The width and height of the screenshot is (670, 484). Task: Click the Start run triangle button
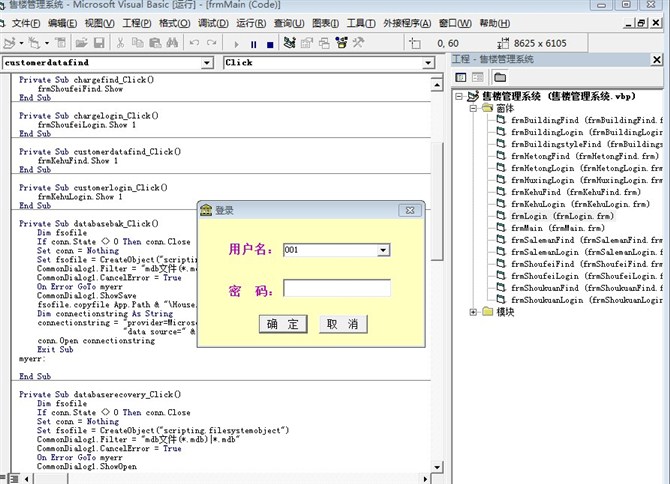(x=236, y=44)
